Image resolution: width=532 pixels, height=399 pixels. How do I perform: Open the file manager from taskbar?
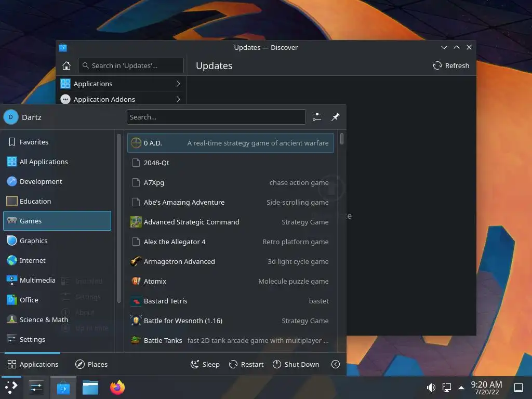90,388
